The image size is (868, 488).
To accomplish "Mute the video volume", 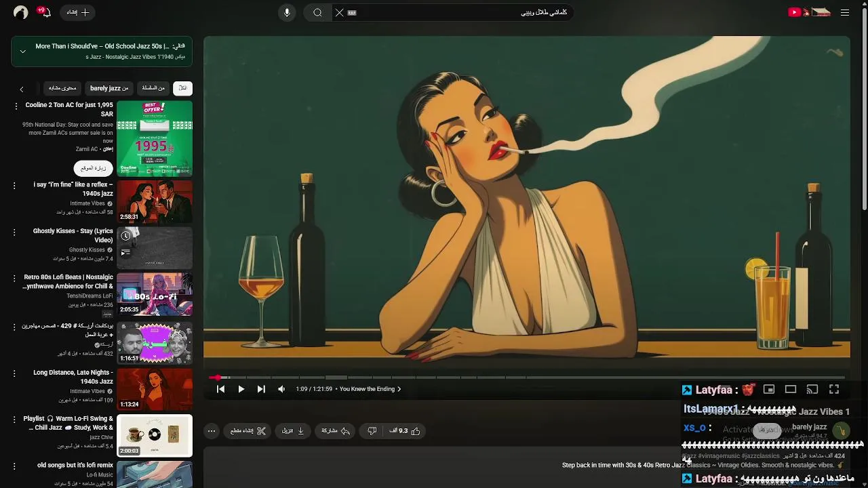I will [x=281, y=389].
